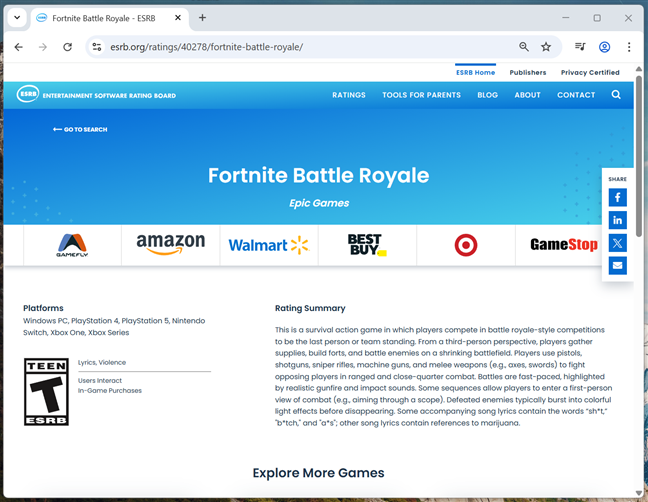Image resolution: width=648 pixels, height=502 pixels.
Task: Click the 'Users Interact' text
Action: click(100, 381)
